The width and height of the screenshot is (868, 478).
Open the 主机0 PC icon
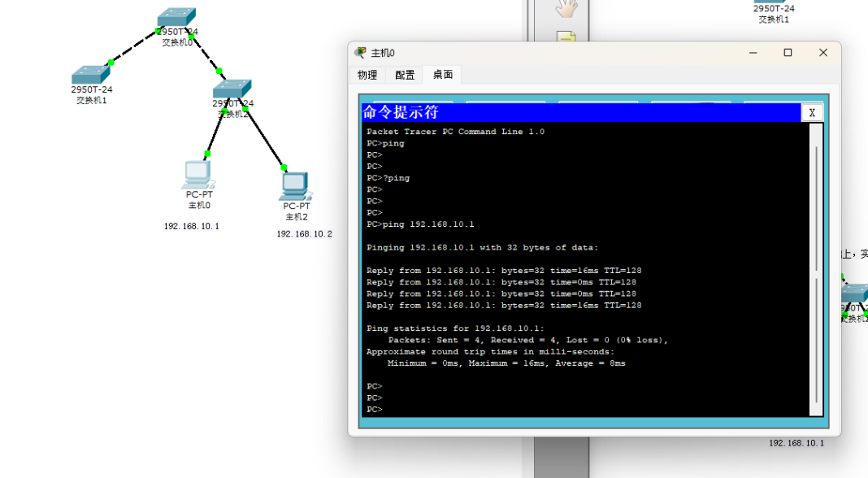coord(198,175)
